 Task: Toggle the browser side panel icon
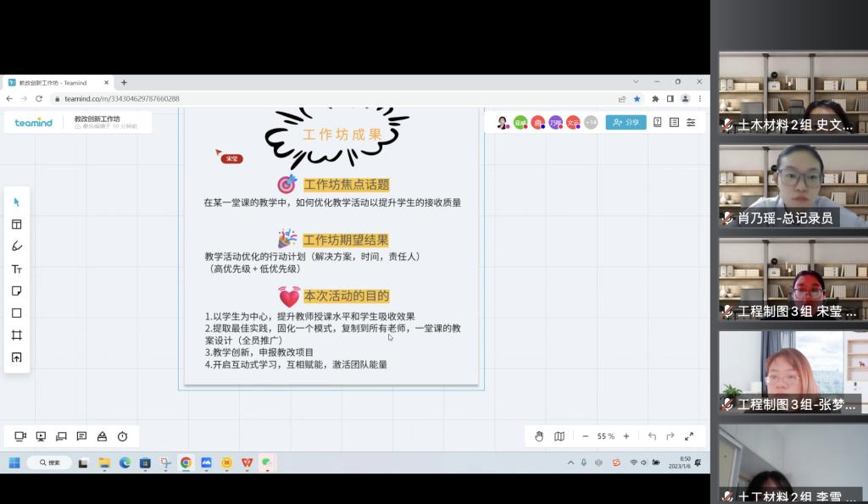670,98
